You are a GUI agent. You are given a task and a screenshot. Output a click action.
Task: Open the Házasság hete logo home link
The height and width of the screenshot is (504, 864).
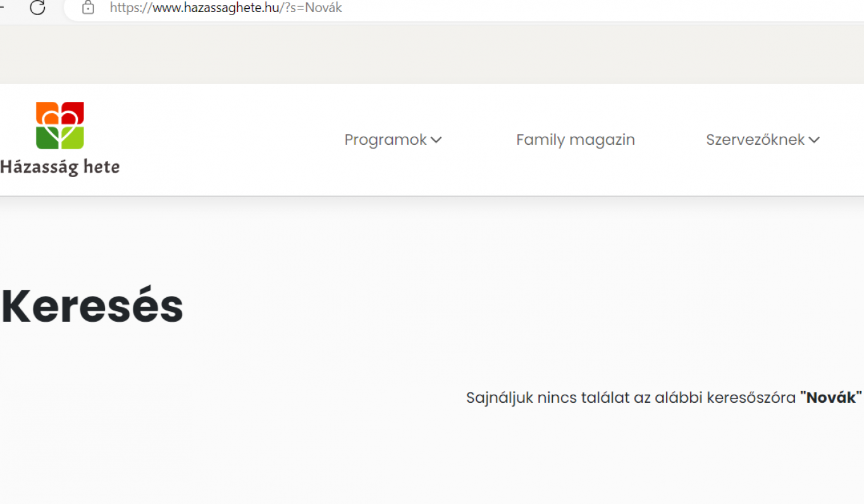pos(60,138)
